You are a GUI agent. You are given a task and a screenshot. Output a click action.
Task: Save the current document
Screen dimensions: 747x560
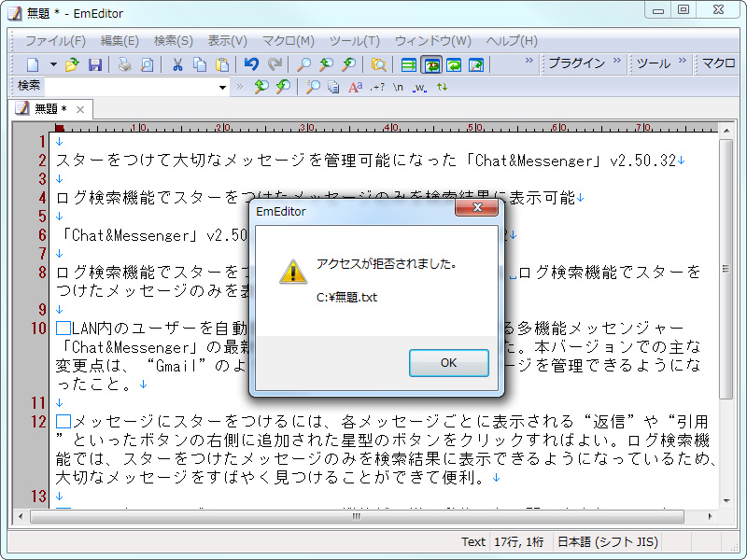(x=96, y=64)
